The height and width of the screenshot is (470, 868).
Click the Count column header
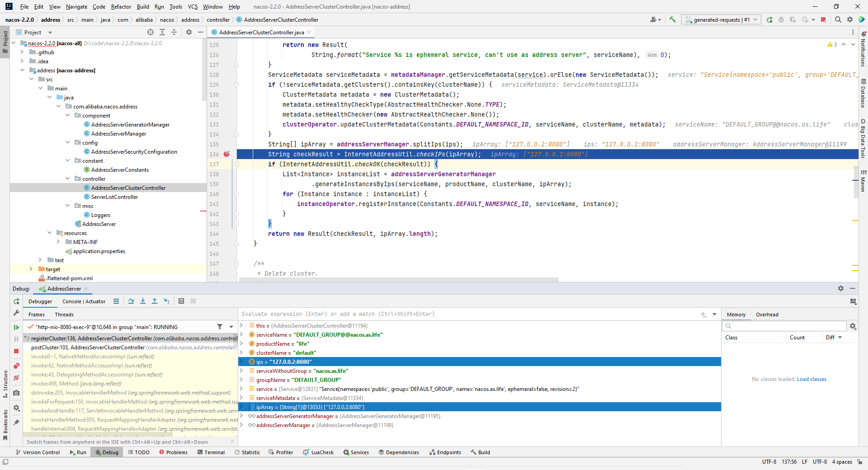coord(797,338)
